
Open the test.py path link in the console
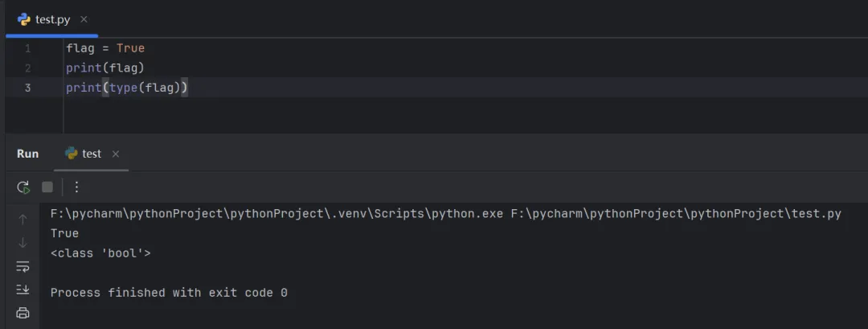click(675, 214)
